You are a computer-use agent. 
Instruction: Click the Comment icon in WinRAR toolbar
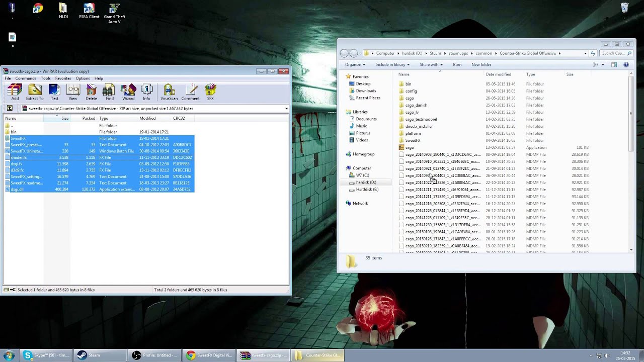pyautogui.click(x=191, y=92)
